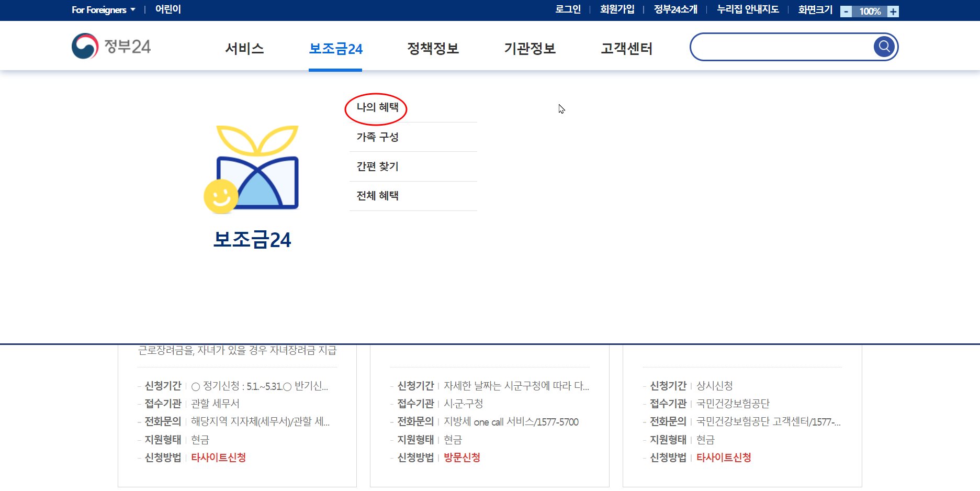Click 정기신청 : 5.1.~5.31. period text
This screenshot has width=980, height=491.
[260, 386]
